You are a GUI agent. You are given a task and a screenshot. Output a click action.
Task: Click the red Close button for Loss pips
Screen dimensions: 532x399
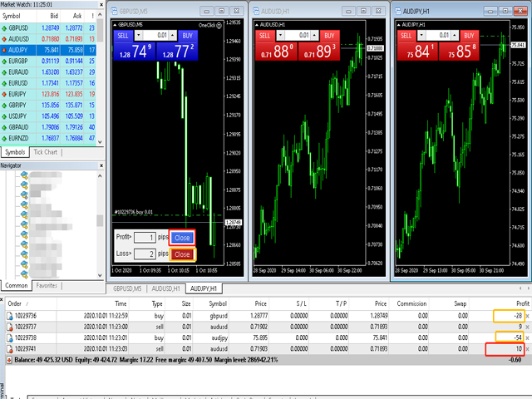click(182, 254)
